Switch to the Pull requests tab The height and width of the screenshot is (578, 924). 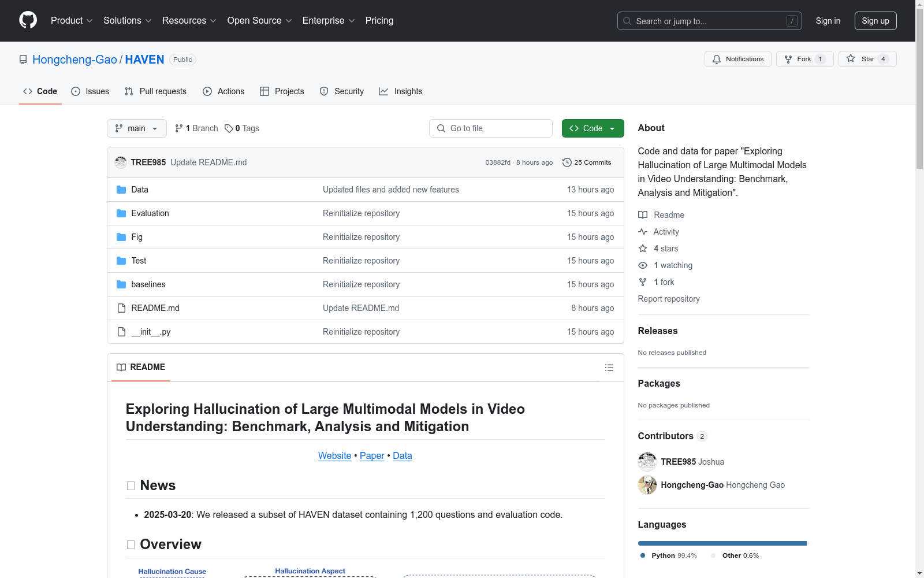(155, 91)
